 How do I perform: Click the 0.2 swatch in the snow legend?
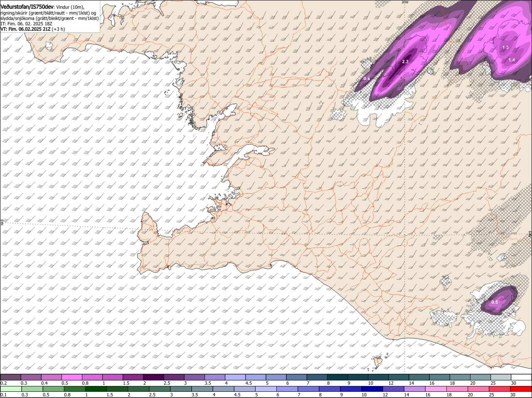coord(10,377)
